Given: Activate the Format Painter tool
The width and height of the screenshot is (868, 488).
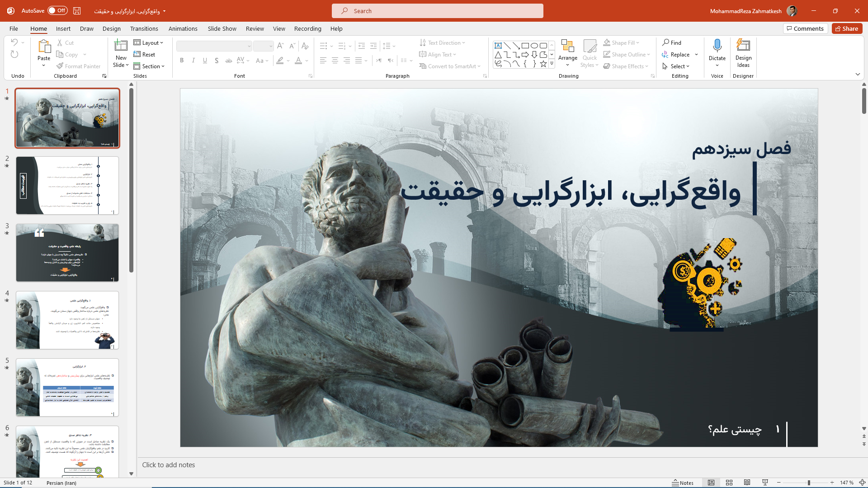Looking at the screenshot, I should coord(79,66).
